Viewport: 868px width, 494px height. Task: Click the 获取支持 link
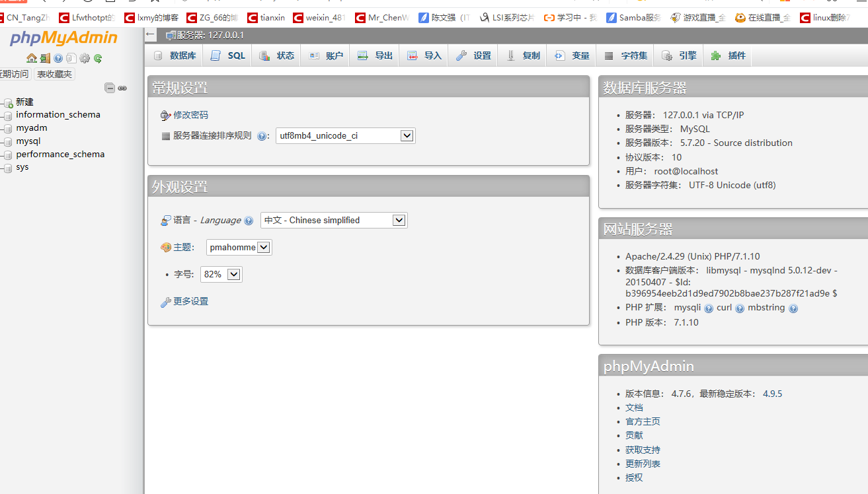click(643, 450)
